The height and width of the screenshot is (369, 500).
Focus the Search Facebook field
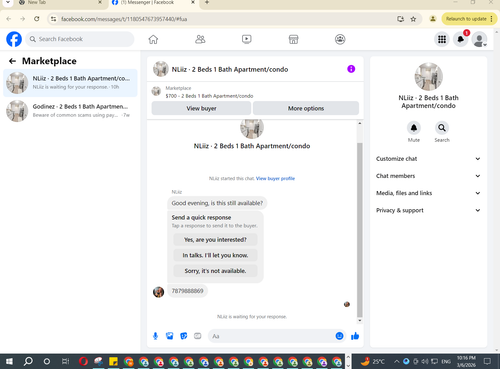click(x=80, y=39)
